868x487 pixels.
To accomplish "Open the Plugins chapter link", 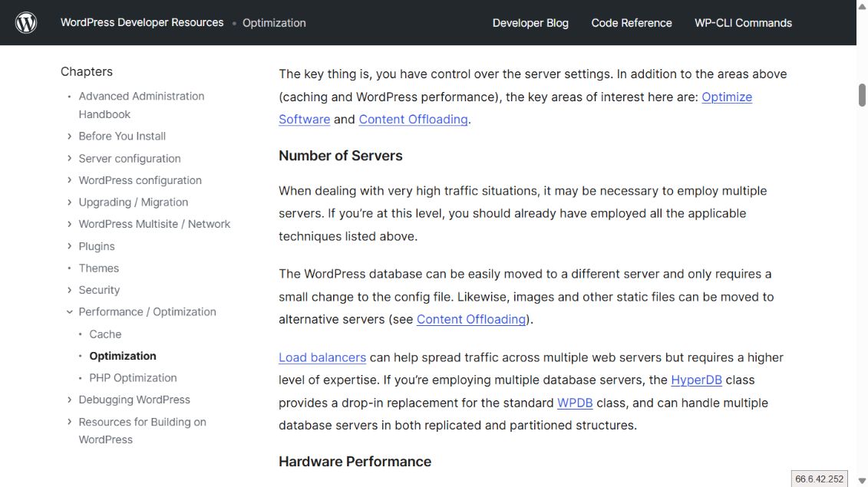I will (x=97, y=246).
